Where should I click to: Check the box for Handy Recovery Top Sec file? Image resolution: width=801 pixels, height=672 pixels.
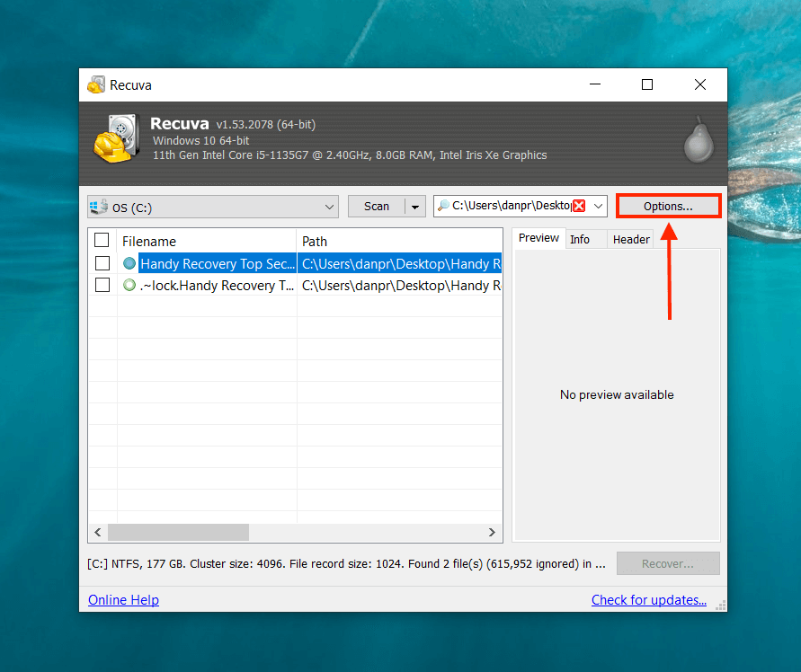[x=102, y=263]
